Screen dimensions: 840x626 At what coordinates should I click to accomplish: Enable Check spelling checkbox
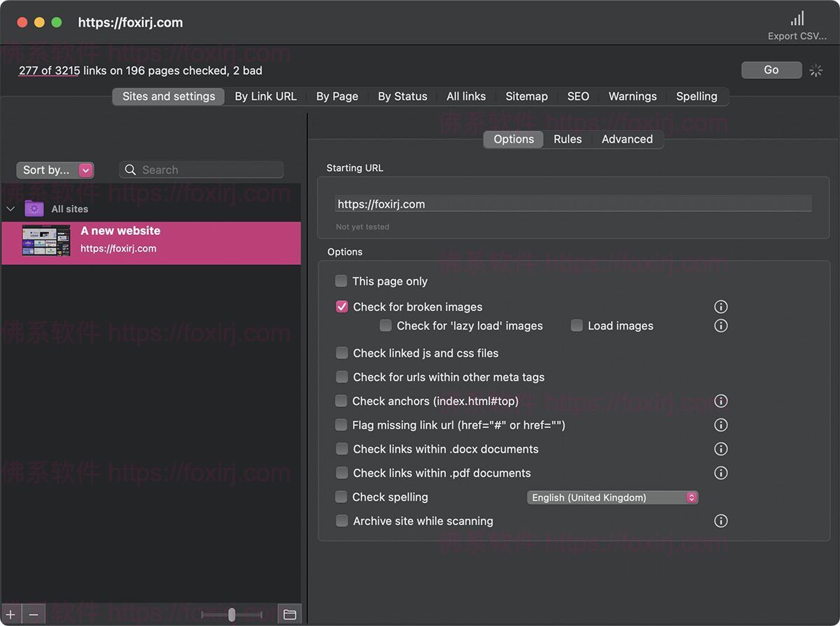click(x=341, y=497)
